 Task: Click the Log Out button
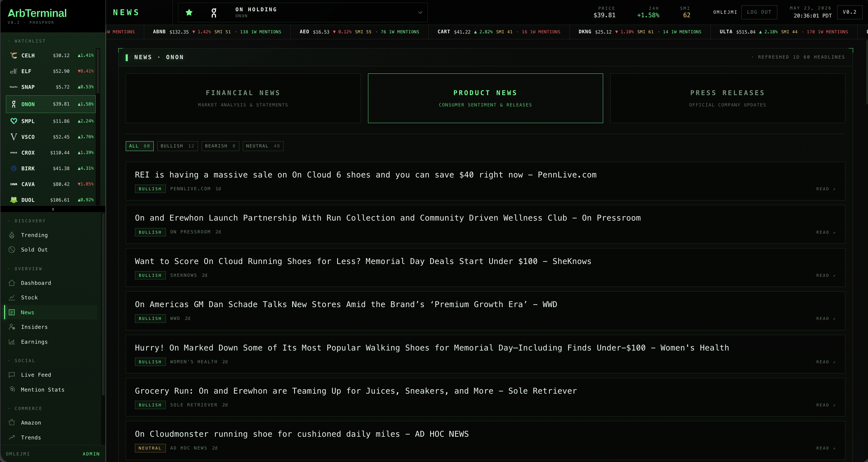[759, 12]
